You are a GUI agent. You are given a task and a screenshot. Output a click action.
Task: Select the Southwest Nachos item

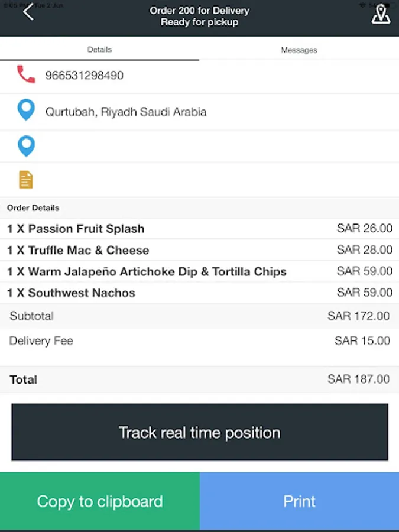71,293
